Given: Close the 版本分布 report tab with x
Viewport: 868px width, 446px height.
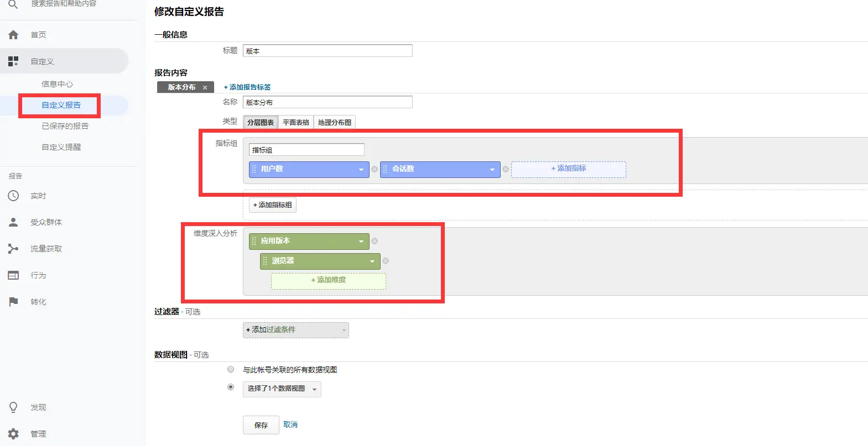Looking at the screenshot, I should pos(205,87).
